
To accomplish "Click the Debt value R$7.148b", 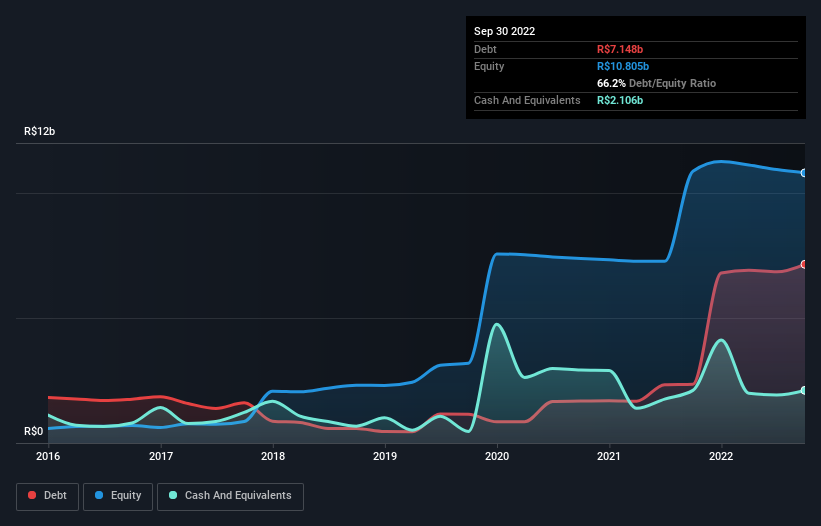I will [x=620, y=49].
